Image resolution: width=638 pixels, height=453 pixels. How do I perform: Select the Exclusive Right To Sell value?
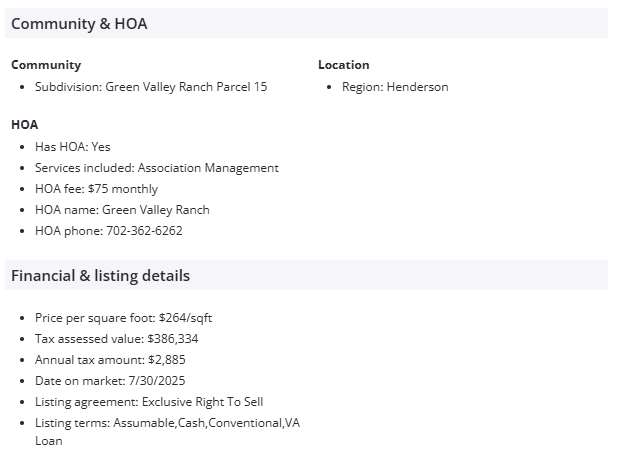click(x=203, y=402)
